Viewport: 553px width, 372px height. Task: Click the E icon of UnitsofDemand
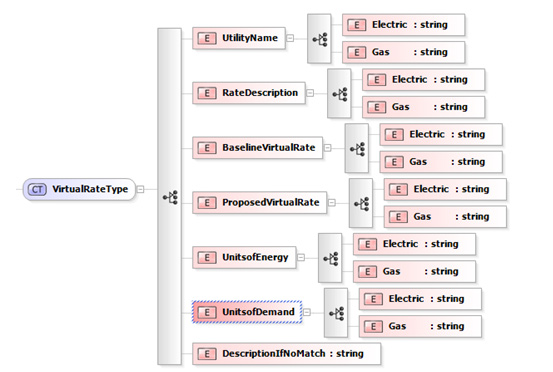coord(207,312)
